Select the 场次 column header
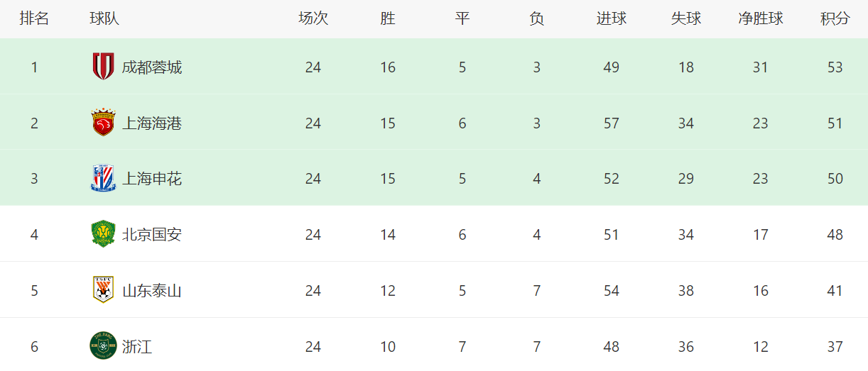 [x=313, y=19]
